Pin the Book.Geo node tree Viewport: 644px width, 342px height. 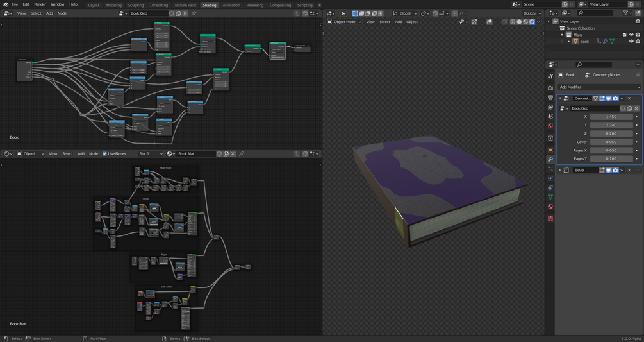pos(194,13)
